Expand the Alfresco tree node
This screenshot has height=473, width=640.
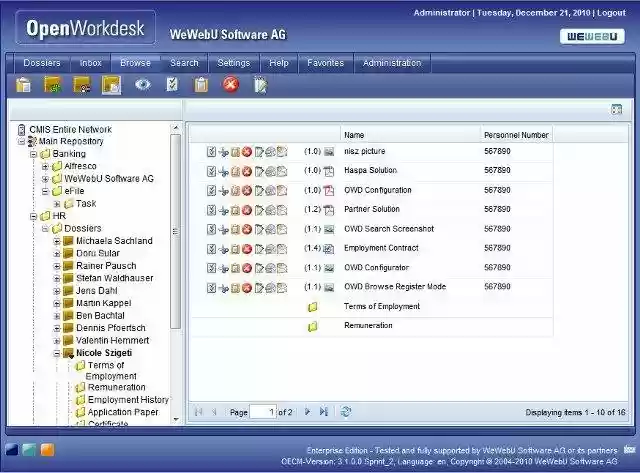pos(45,167)
